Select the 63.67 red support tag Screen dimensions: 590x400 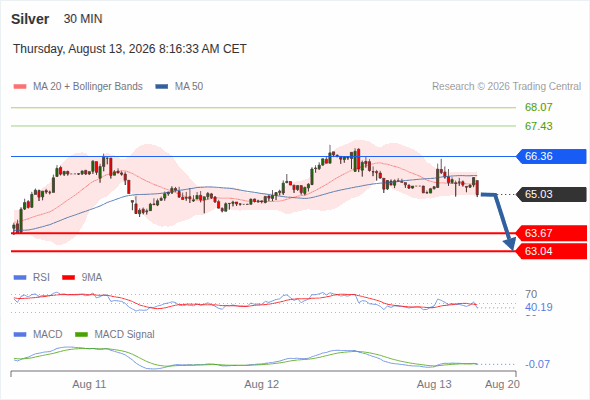[551, 233]
